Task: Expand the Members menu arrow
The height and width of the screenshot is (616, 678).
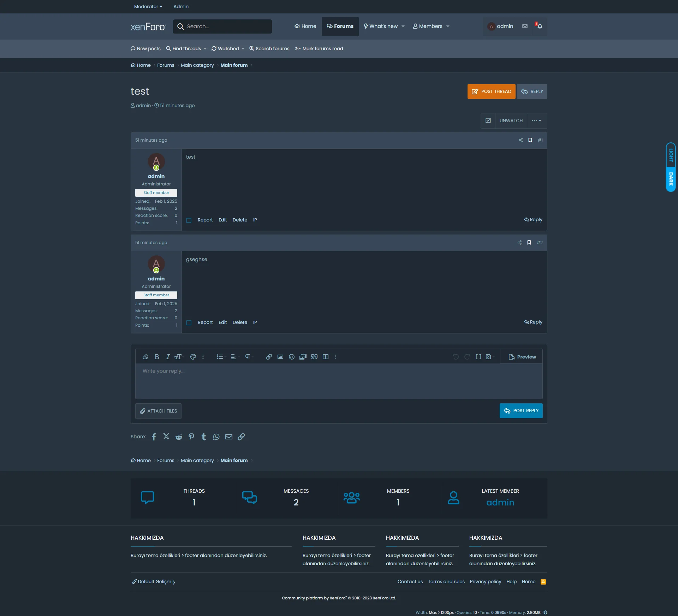Action: tap(448, 26)
